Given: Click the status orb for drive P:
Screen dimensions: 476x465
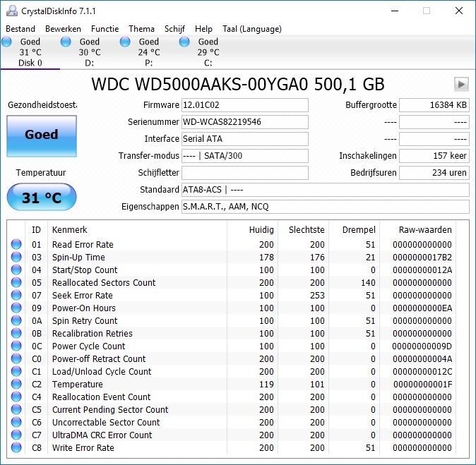Looking at the screenshot, I should 125,42.
